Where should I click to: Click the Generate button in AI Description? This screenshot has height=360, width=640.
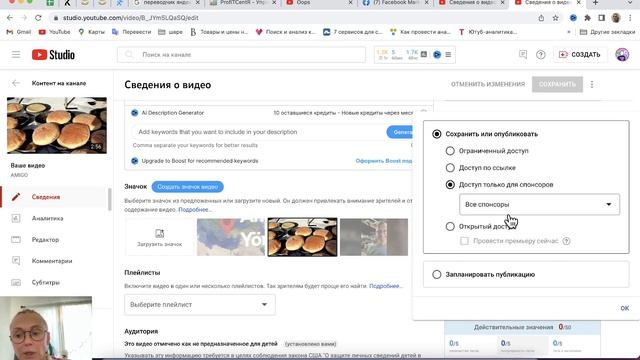(x=400, y=132)
